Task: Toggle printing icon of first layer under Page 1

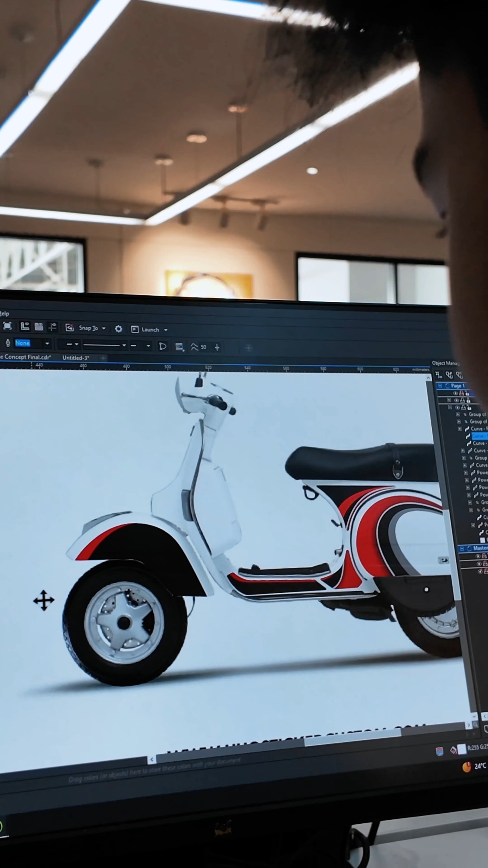Action: pyautogui.click(x=461, y=393)
